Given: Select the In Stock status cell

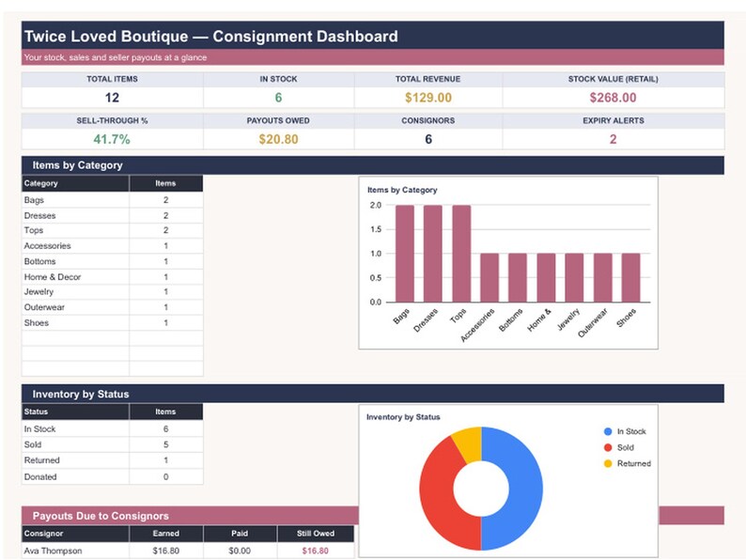Looking at the screenshot, I should click(x=75, y=428).
